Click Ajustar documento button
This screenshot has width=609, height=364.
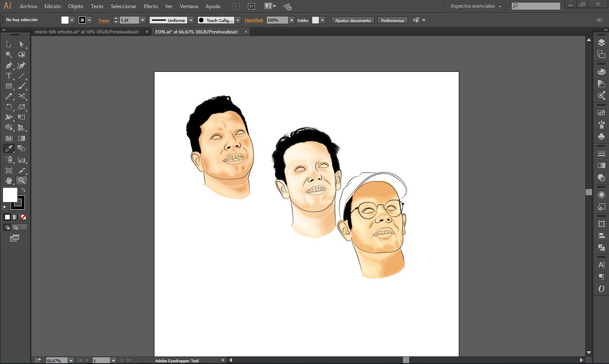353,20
